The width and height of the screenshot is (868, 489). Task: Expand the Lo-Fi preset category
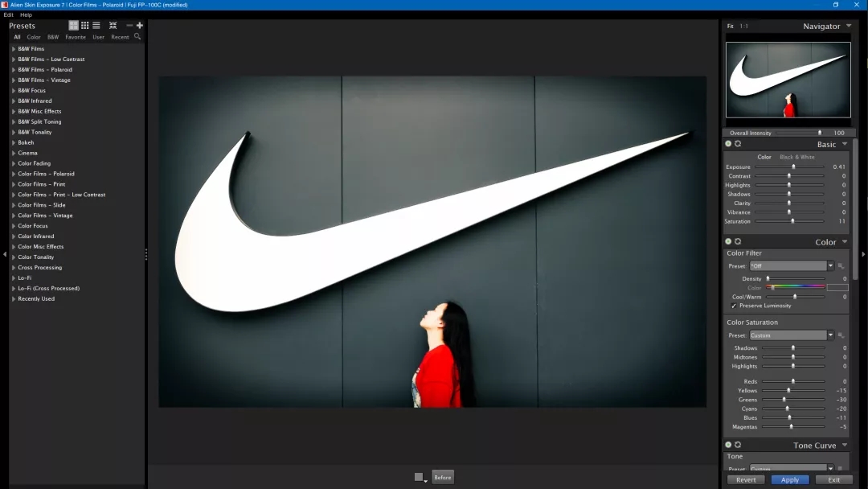click(x=14, y=278)
